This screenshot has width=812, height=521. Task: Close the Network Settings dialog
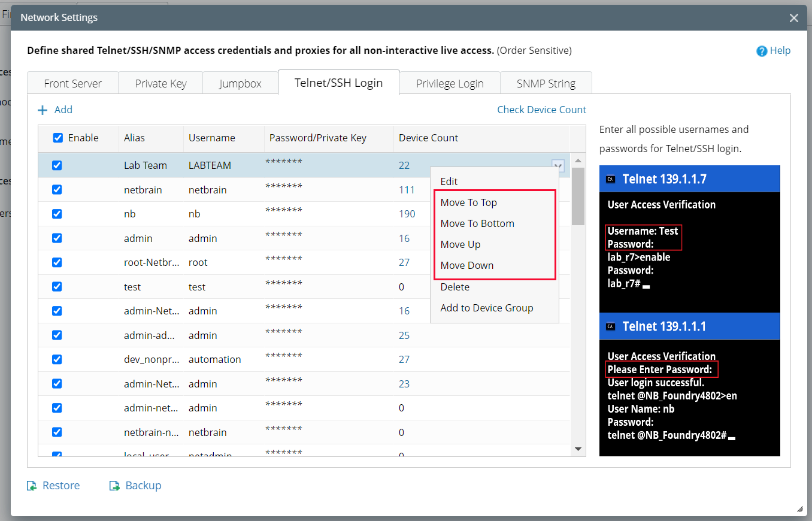coord(794,17)
